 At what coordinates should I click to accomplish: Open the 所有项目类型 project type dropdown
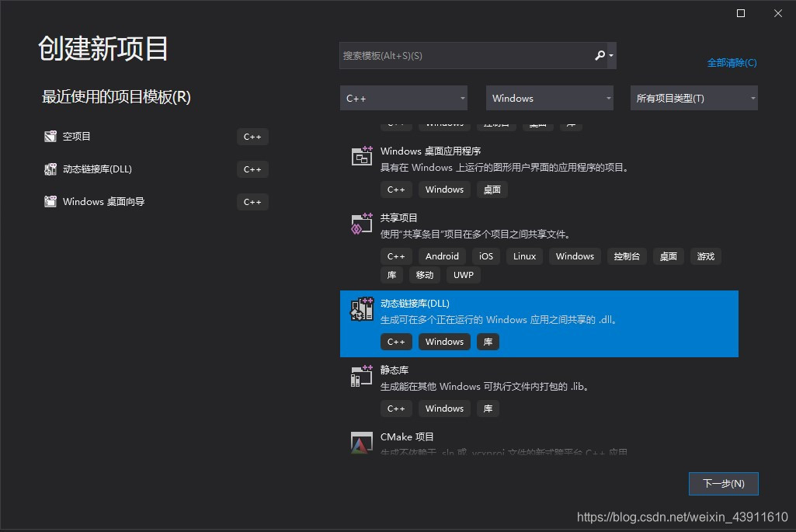click(x=694, y=98)
